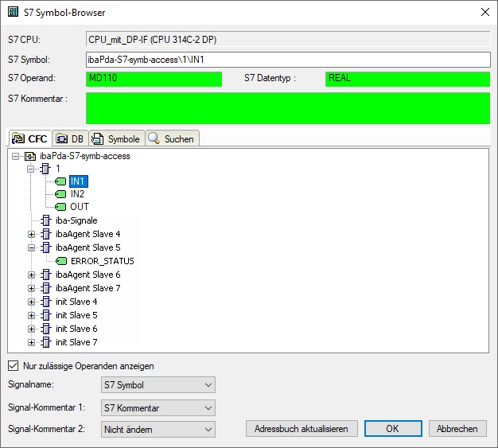Collapse the block 1 node
The image size is (498, 448).
(x=30, y=169)
